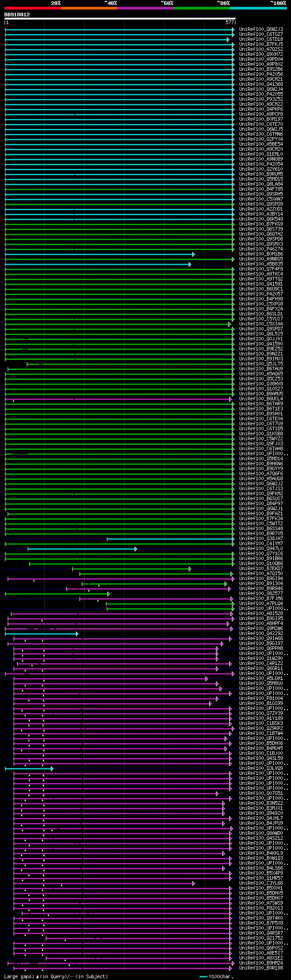
Task: Select the UniRef100_P81004 label
Action: tap(261, 698)
